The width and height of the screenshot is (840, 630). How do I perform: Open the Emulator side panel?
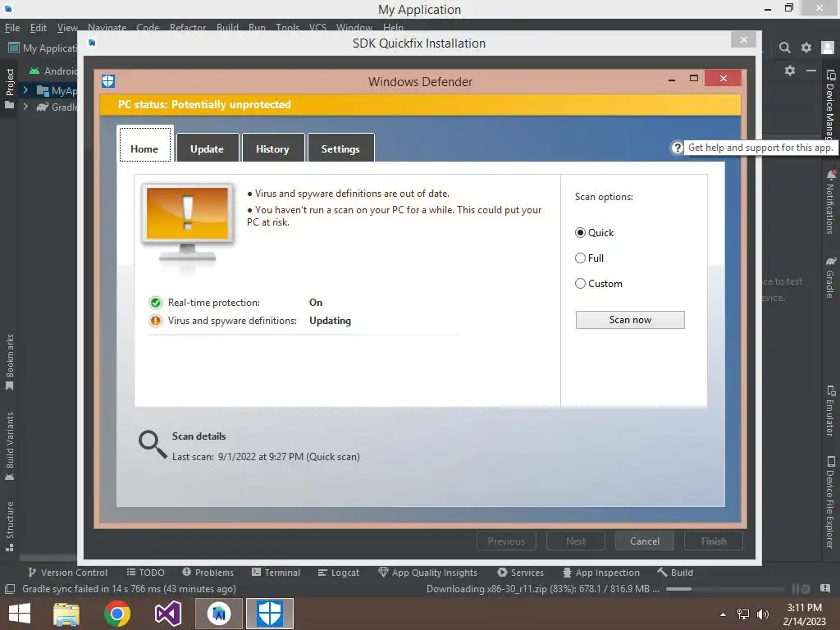(x=830, y=410)
